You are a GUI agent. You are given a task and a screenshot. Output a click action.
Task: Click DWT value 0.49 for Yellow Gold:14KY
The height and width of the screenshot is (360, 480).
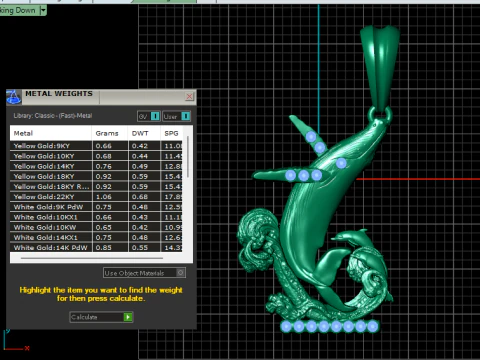coord(140,166)
